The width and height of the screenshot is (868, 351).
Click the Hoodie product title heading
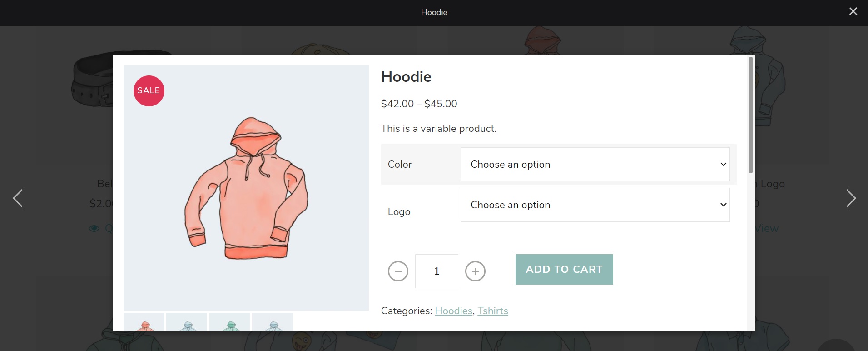406,77
